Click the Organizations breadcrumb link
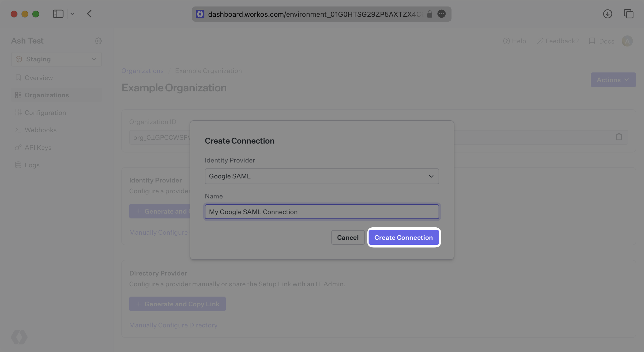The width and height of the screenshot is (644, 352). [142, 71]
